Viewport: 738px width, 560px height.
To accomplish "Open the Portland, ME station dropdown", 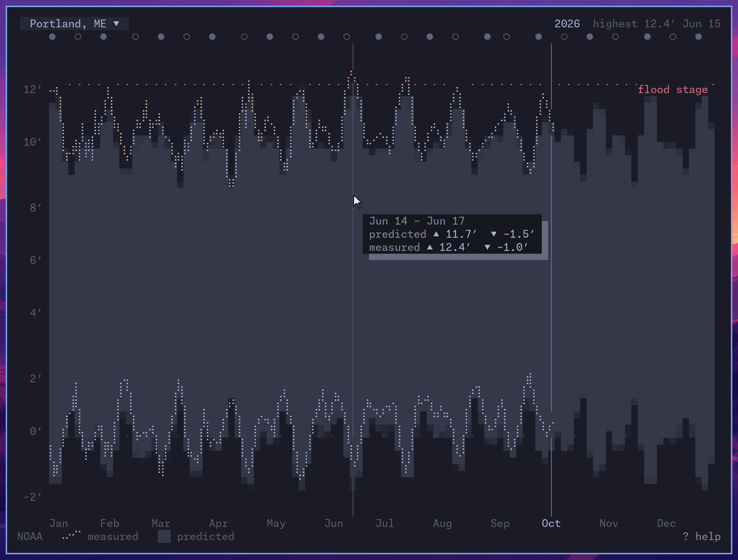I will 74,24.
